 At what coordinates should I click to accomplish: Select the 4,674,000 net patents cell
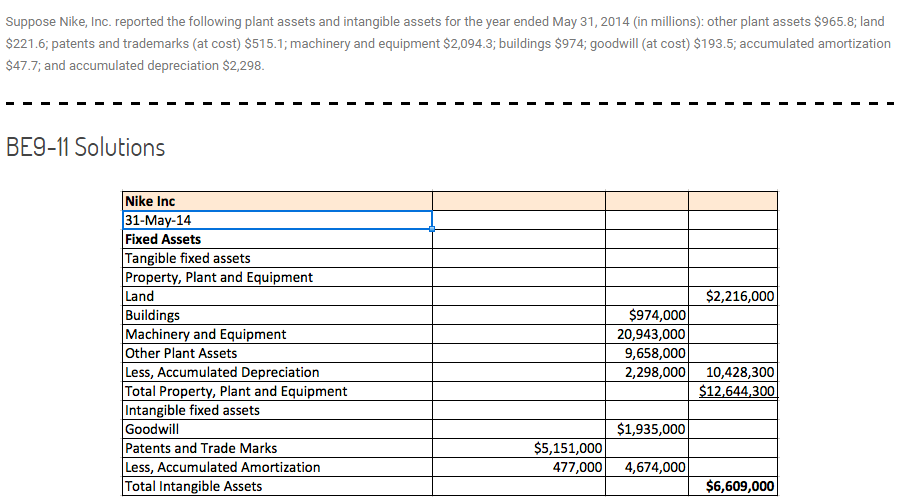coord(646,467)
